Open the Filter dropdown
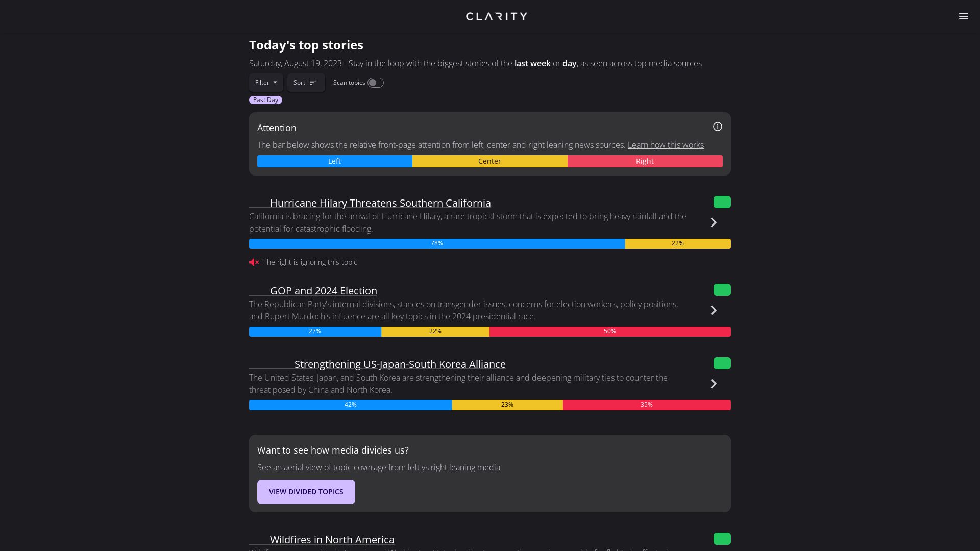Image resolution: width=980 pixels, height=551 pixels. coord(265,82)
